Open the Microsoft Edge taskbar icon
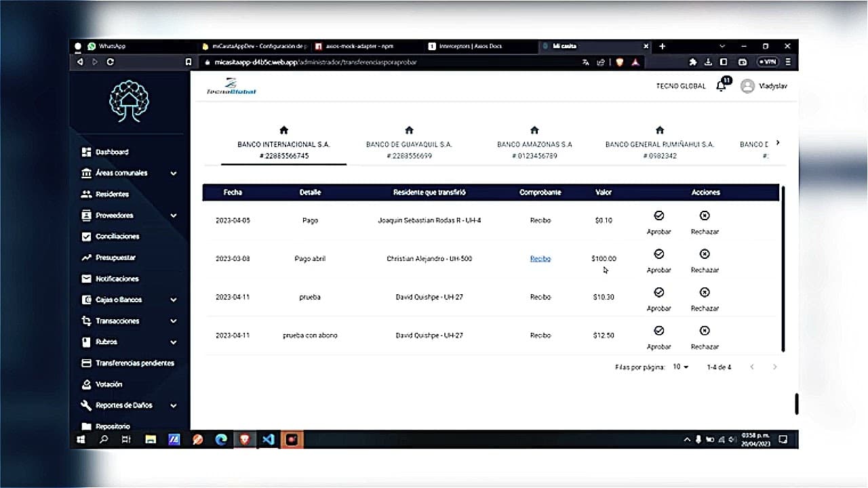This screenshot has height=488, width=868. click(221, 439)
